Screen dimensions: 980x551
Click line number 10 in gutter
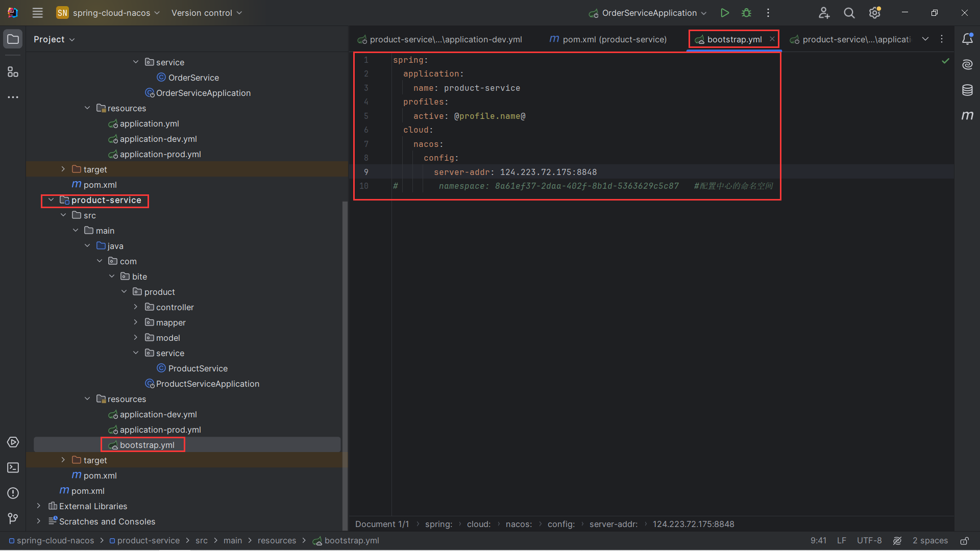[364, 186]
